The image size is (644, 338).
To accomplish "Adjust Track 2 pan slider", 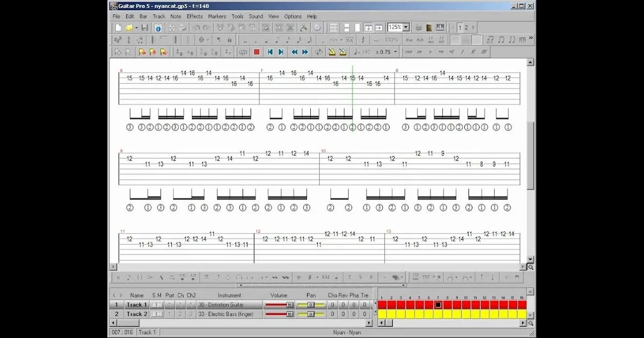I will (x=311, y=314).
